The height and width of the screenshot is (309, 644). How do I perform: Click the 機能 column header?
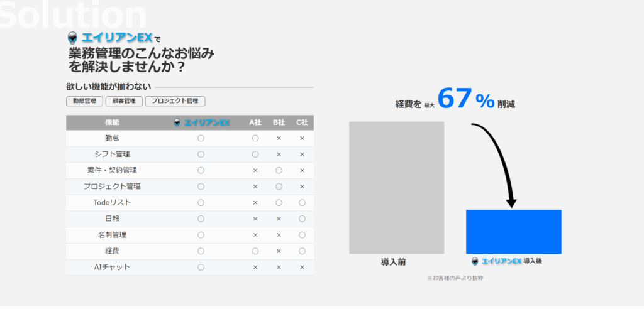[112, 122]
